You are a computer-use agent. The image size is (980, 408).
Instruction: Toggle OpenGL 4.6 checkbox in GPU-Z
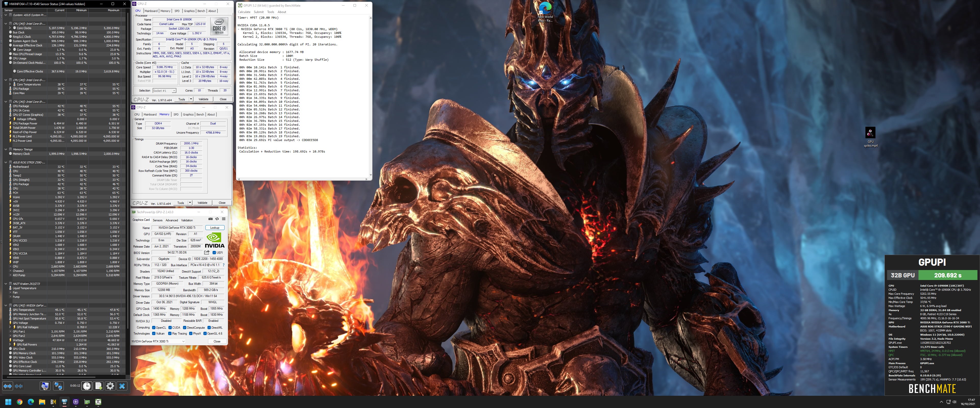coord(205,334)
